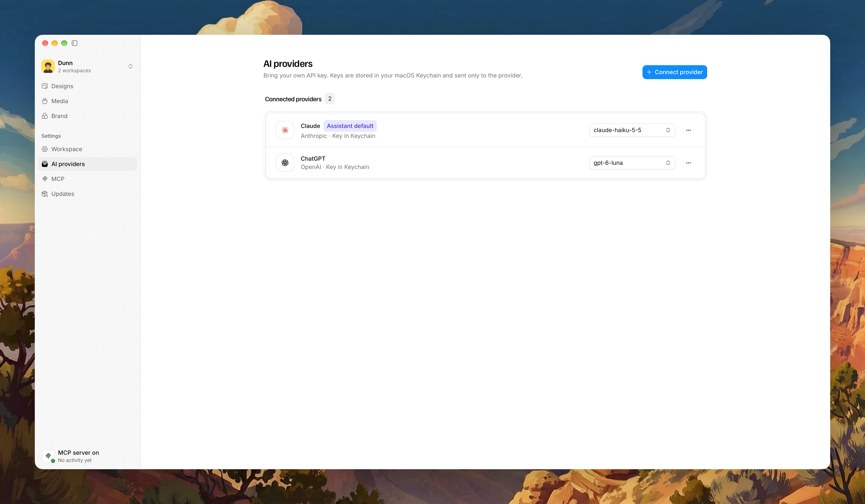
Task: Expand the Dunn workspace switcher chevron
Action: 130,66
